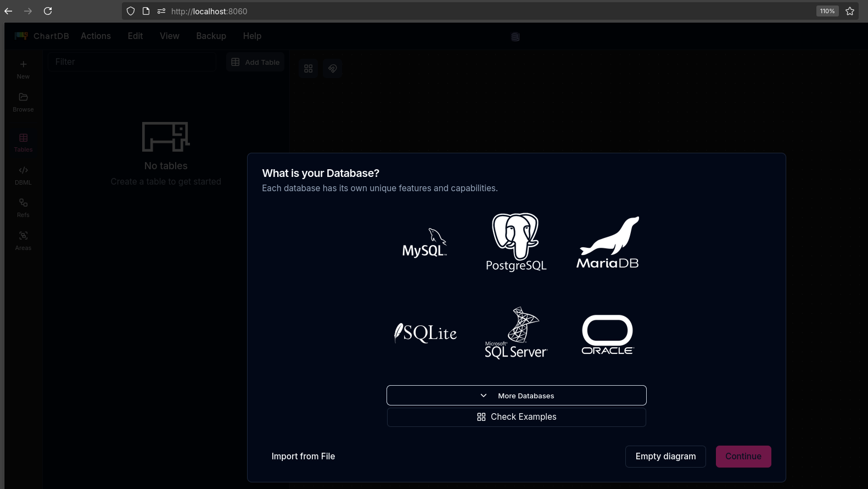
Task: Switch to the Refs sidebar section
Action: pos(23,208)
